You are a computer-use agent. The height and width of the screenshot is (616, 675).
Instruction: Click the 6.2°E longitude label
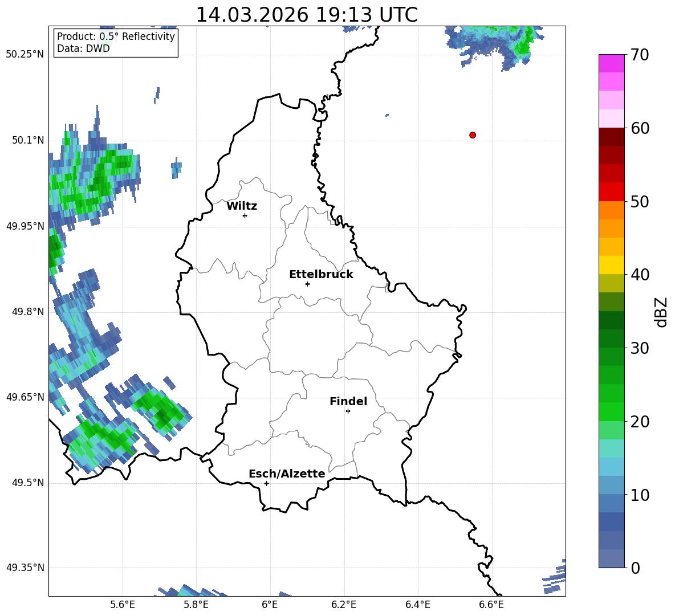pyautogui.click(x=344, y=605)
